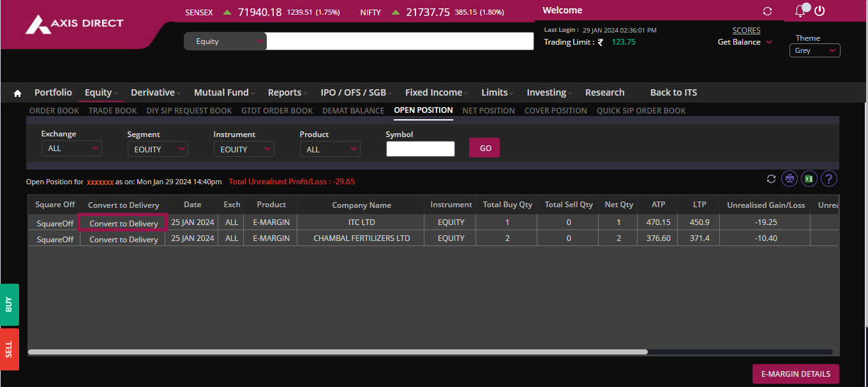Expand the Exchange dropdown

pos(71,149)
